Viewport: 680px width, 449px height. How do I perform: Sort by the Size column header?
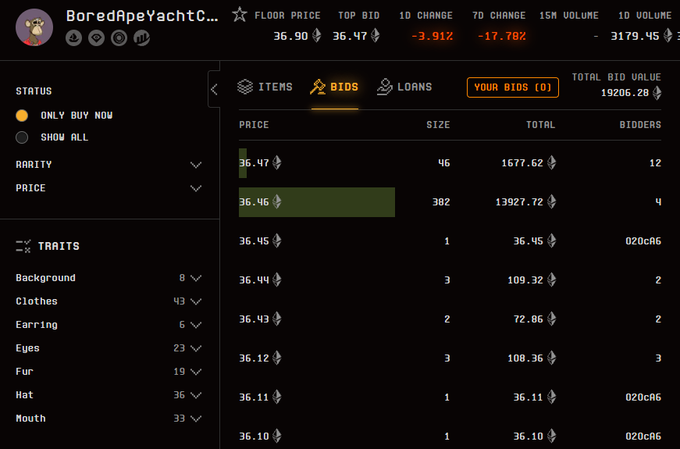pyautogui.click(x=438, y=125)
